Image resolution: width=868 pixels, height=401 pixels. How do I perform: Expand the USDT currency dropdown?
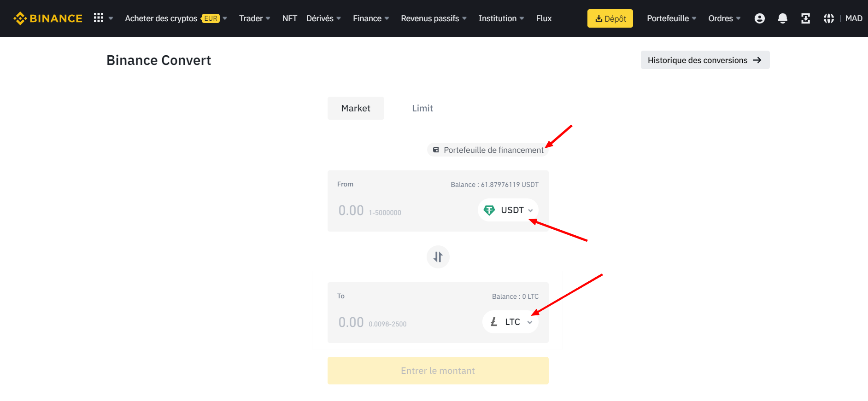click(x=508, y=210)
